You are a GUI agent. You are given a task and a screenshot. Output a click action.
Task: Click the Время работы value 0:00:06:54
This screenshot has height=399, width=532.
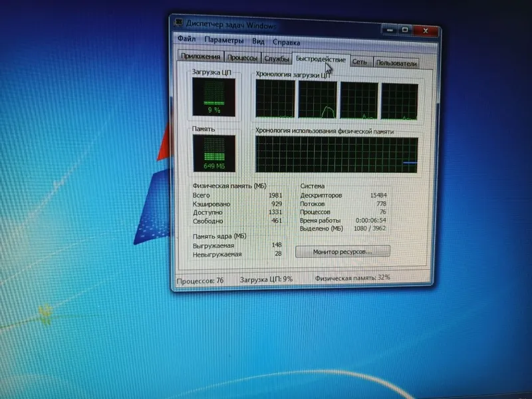tap(371, 220)
